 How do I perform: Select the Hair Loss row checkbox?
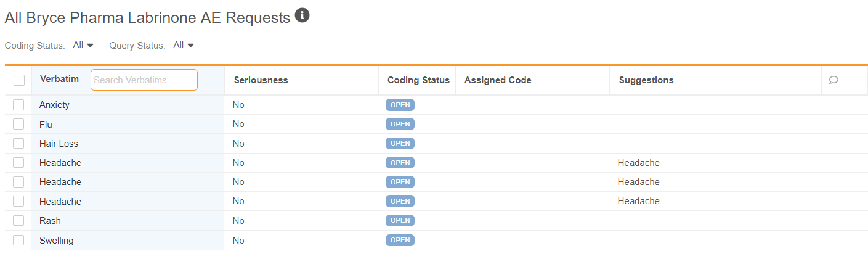tap(18, 144)
